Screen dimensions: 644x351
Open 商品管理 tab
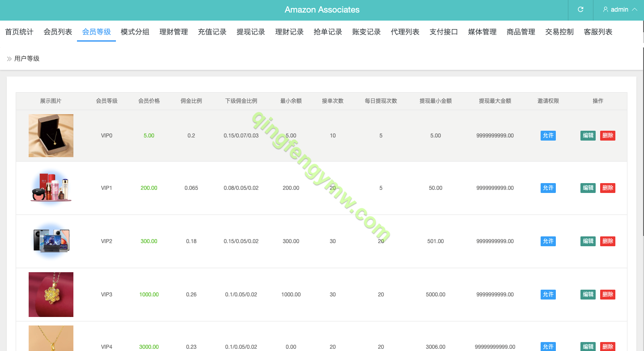[x=521, y=32]
